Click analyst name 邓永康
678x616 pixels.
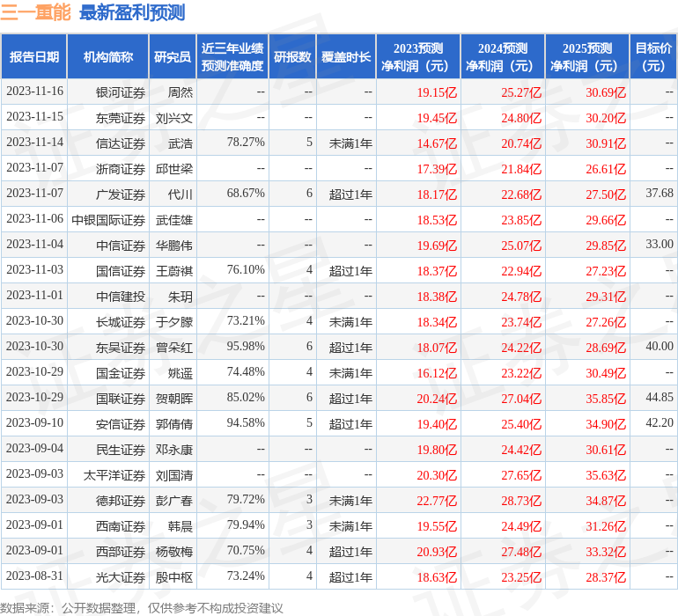[x=174, y=449]
